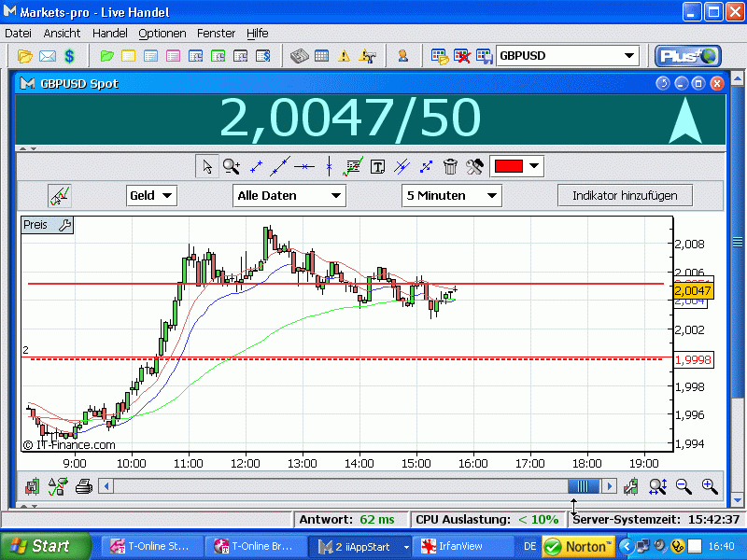Click the green dollar sign icon
The height and width of the screenshot is (560, 747).
click(x=69, y=56)
